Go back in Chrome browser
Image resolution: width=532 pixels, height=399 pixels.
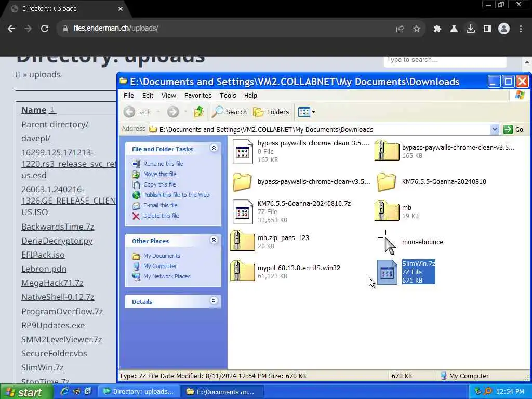point(11,29)
